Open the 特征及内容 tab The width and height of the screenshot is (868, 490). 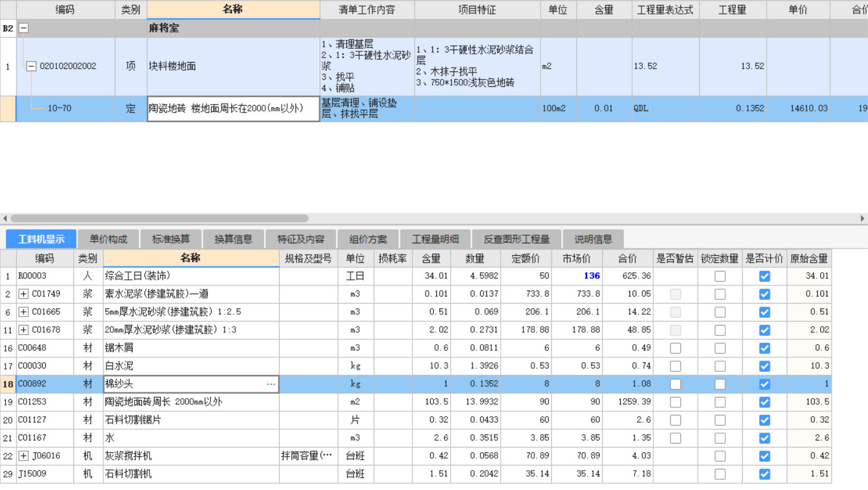pyautogui.click(x=301, y=239)
